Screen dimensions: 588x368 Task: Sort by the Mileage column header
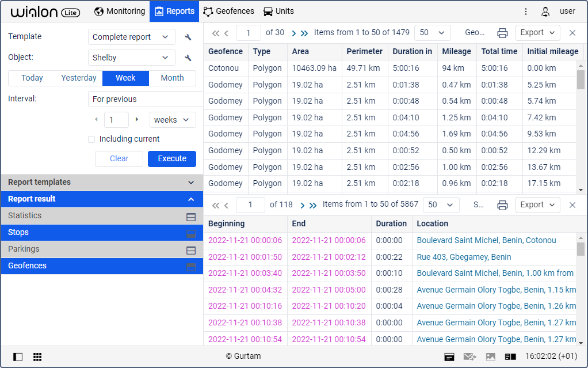pyautogui.click(x=456, y=52)
